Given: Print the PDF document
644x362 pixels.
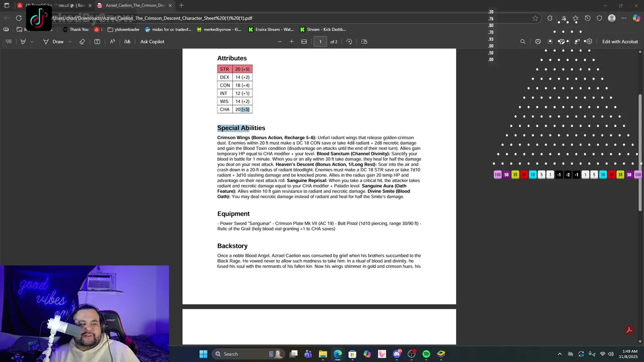Looking at the screenshot, I should pos(538,42).
